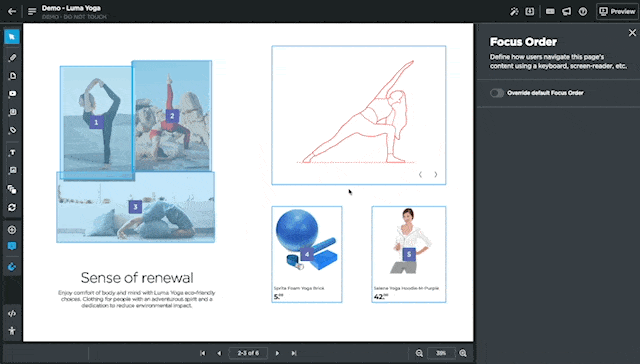
Task: Open the code embed icon
Action: coord(12,313)
